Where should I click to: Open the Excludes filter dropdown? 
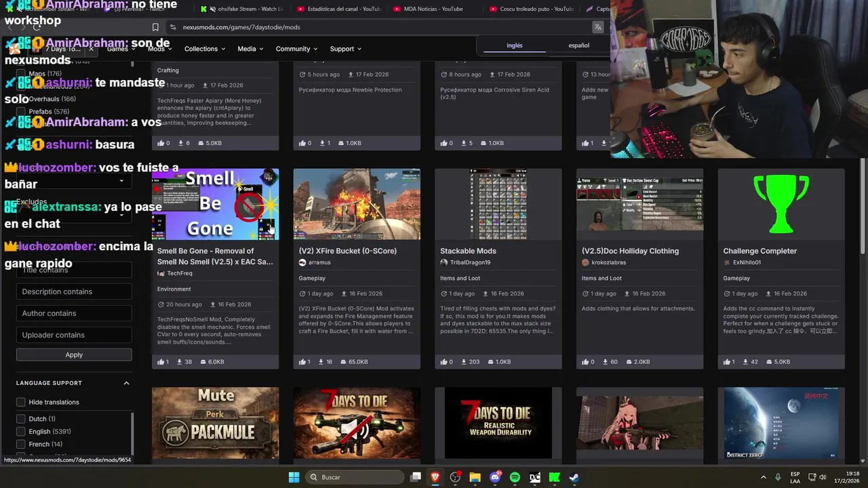pyautogui.click(x=74, y=214)
